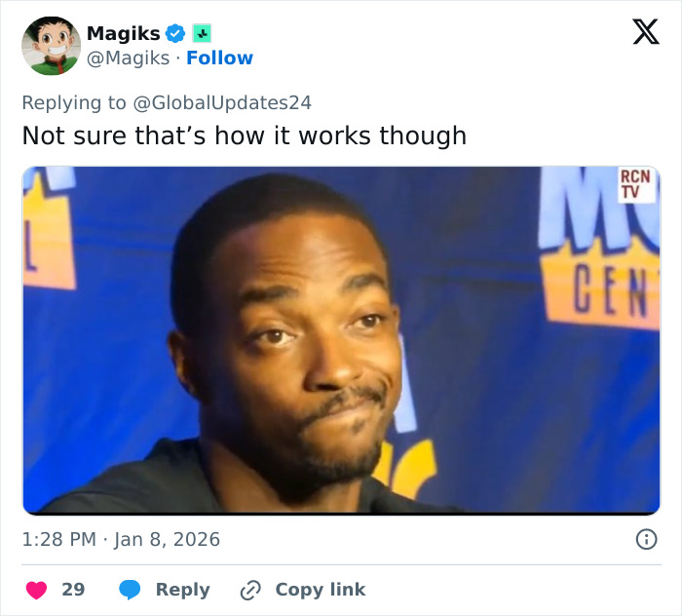Click the teal affiliate badge beside Magiks
Viewport: 682px width, 616px height.
pyautogui.click(x=202, y=33)
